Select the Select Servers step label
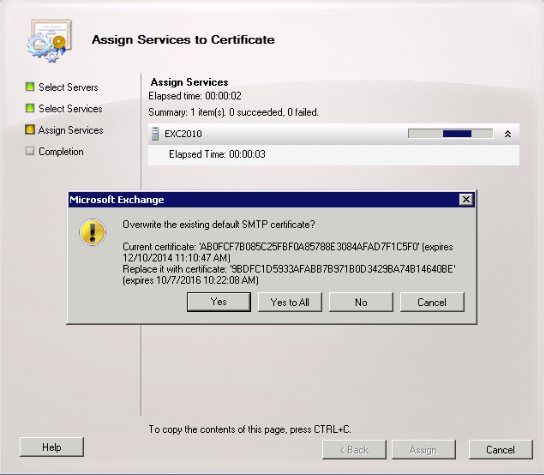Image resolution: width=544 pixels, height=475 pixels. 68,87
